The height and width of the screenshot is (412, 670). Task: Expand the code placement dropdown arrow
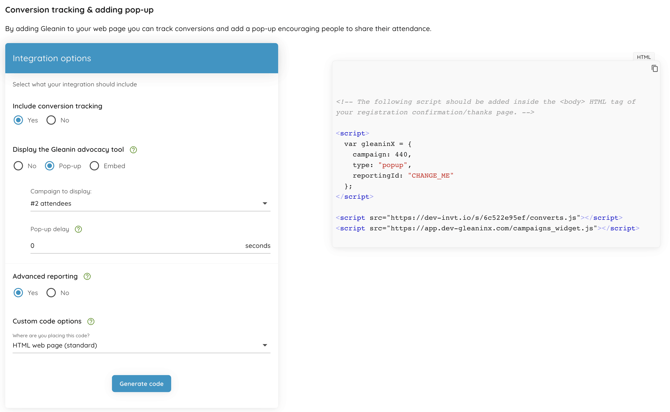265,345
